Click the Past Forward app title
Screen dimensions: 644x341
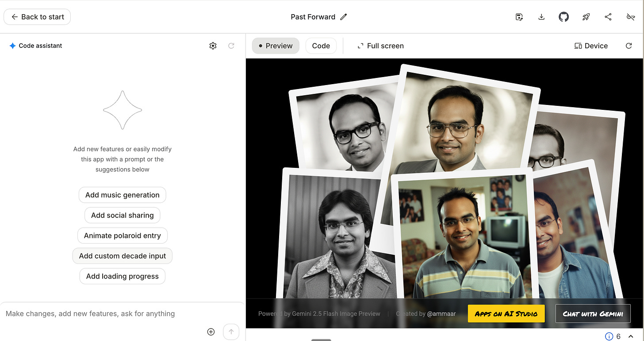[x=313, y=17]
